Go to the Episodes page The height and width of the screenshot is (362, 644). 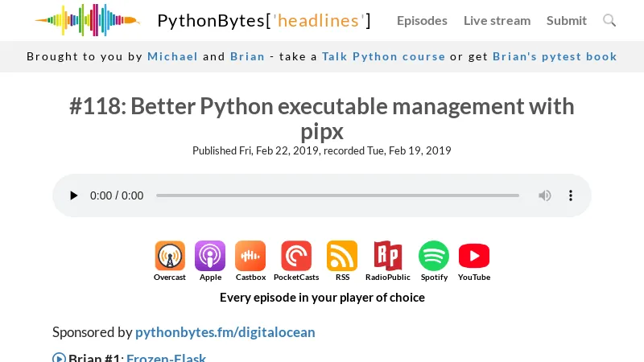[422, 20]
